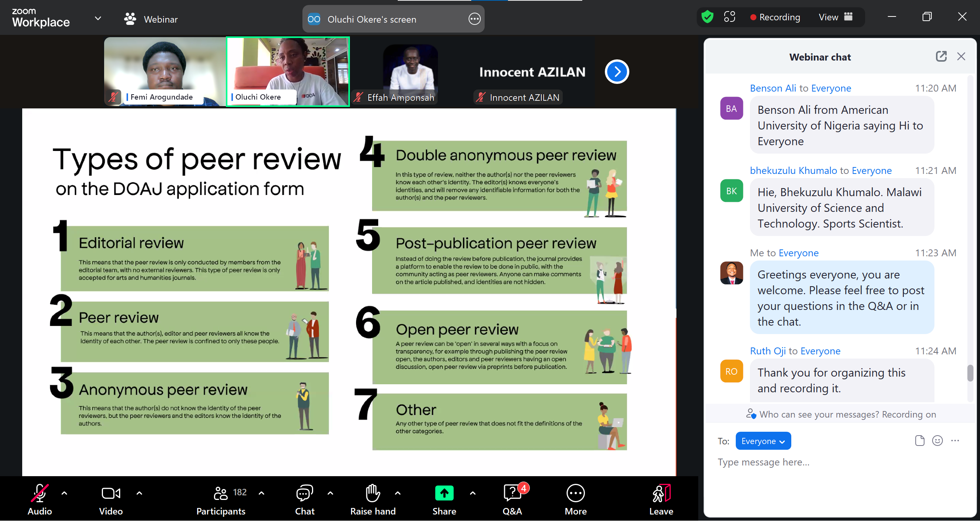Open emoji picker in chat

click(x=938, y=441)
